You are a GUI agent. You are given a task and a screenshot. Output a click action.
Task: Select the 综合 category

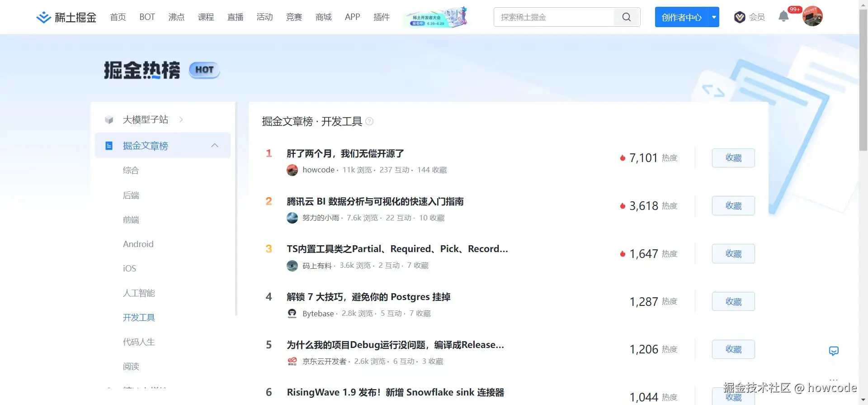click(131, 171)
